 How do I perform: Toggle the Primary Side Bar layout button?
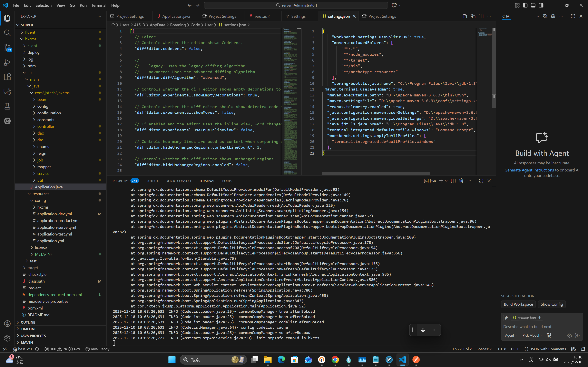[x=525, y=5]
